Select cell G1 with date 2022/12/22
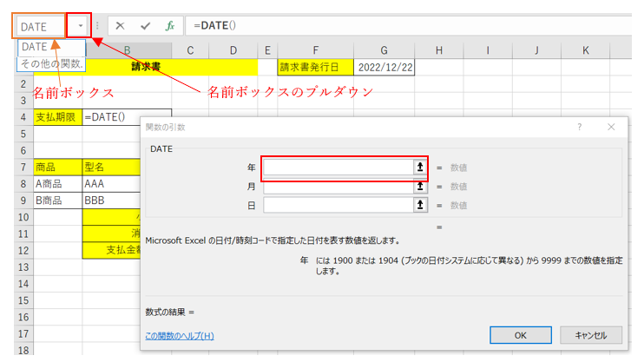The image size is (644, 362). click(x=384, y=67)
